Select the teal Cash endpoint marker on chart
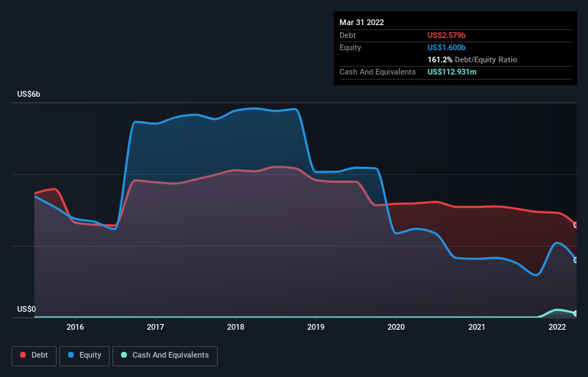The height and width of the screenshot is (377, 588). point(576,313)
